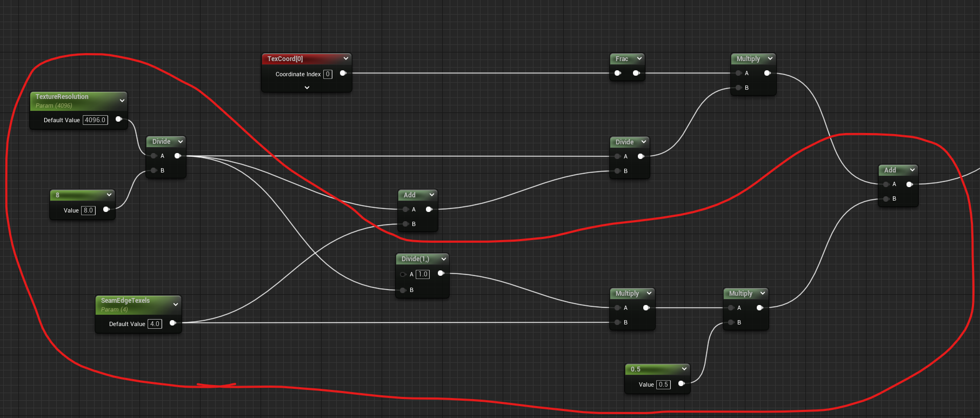Click pin A of the Add node above Divide(1,)
Viewport: 980px width, 418px height.
(405, 209)
